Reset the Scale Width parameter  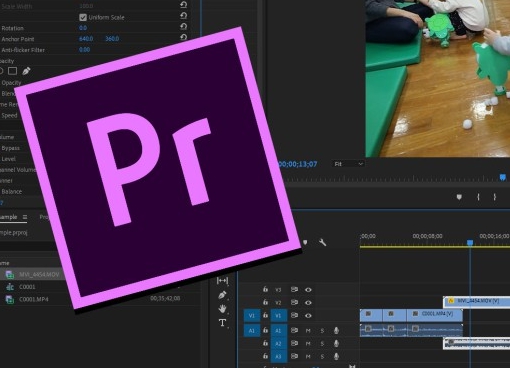[184, 5]
